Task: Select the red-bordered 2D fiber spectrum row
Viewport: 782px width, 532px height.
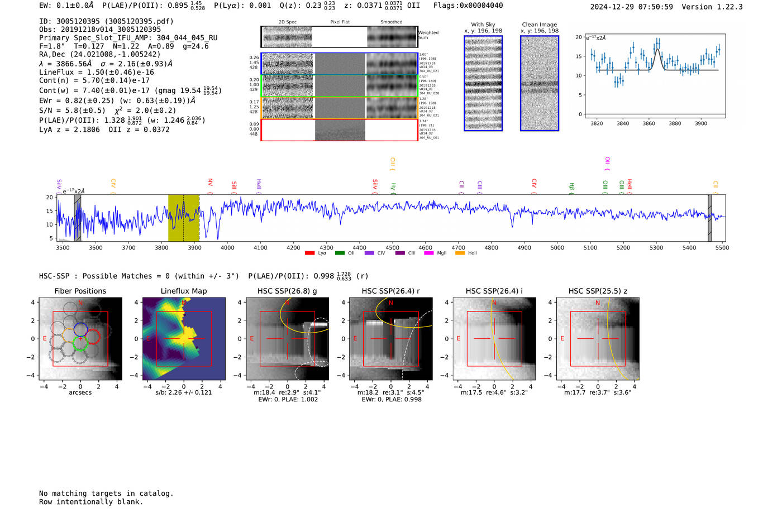Action: (339, 130)
